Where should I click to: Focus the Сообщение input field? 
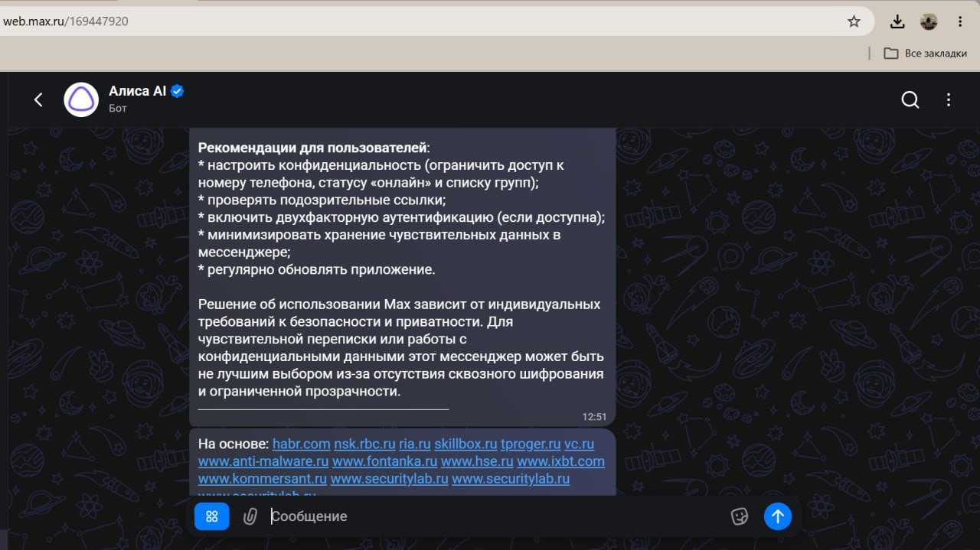(494, 516)
